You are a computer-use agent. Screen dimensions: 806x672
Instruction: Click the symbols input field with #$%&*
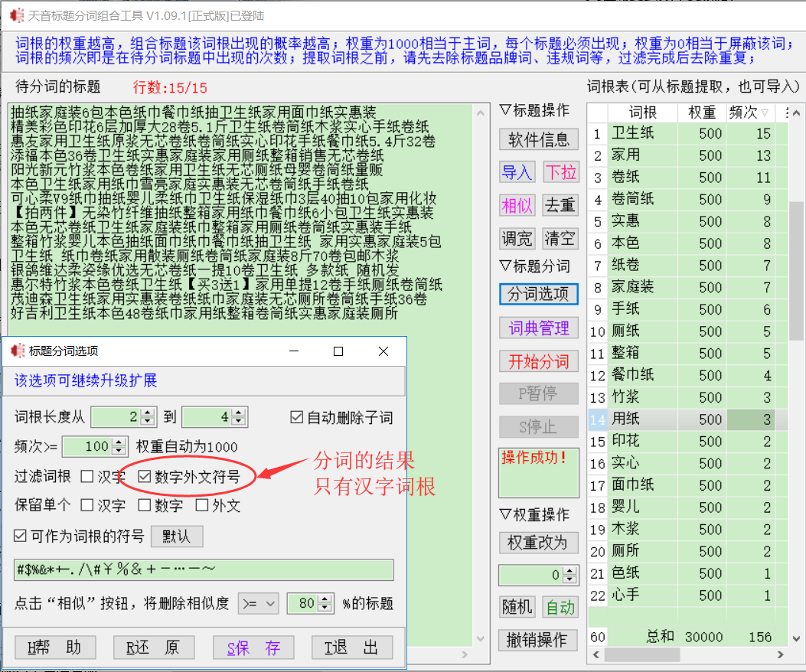coord(203,570)
